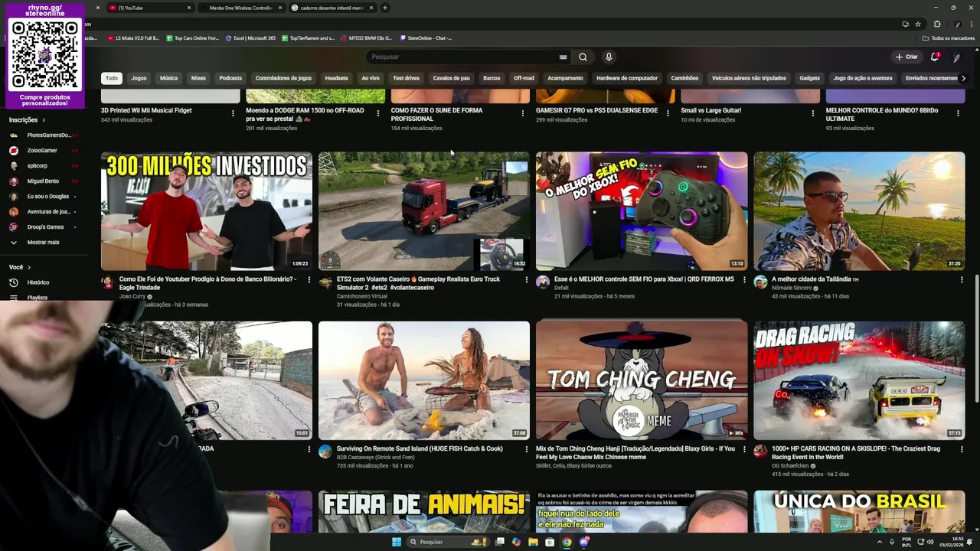Select the Controladores de jogos chip
The image size is (980, 551).
(283, 78)
